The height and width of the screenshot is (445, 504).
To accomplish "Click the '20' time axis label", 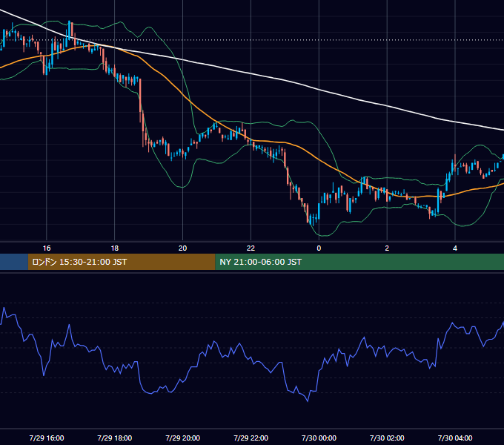I will tap(182, 248).
